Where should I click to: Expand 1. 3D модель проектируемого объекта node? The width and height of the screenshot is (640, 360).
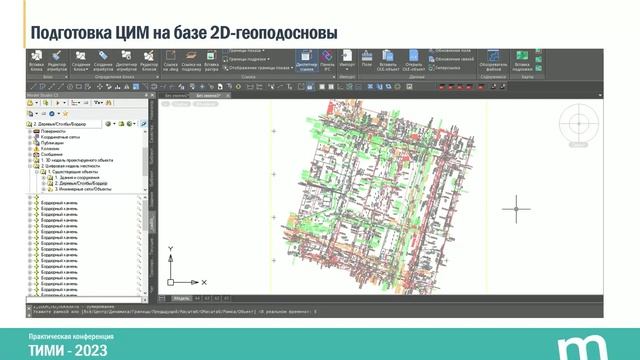tap(30, 160)
